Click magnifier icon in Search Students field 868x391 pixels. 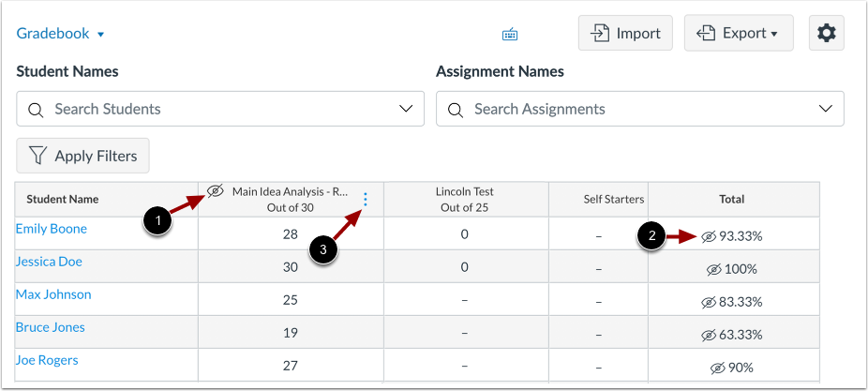click(36, 109)
